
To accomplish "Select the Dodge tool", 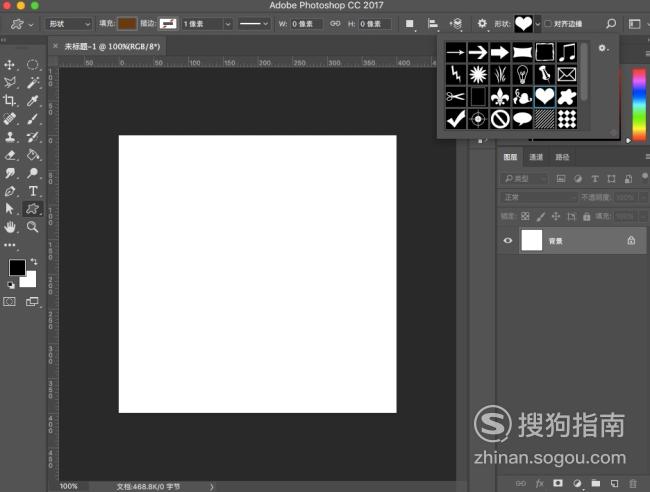I will (x=32, y=173).
